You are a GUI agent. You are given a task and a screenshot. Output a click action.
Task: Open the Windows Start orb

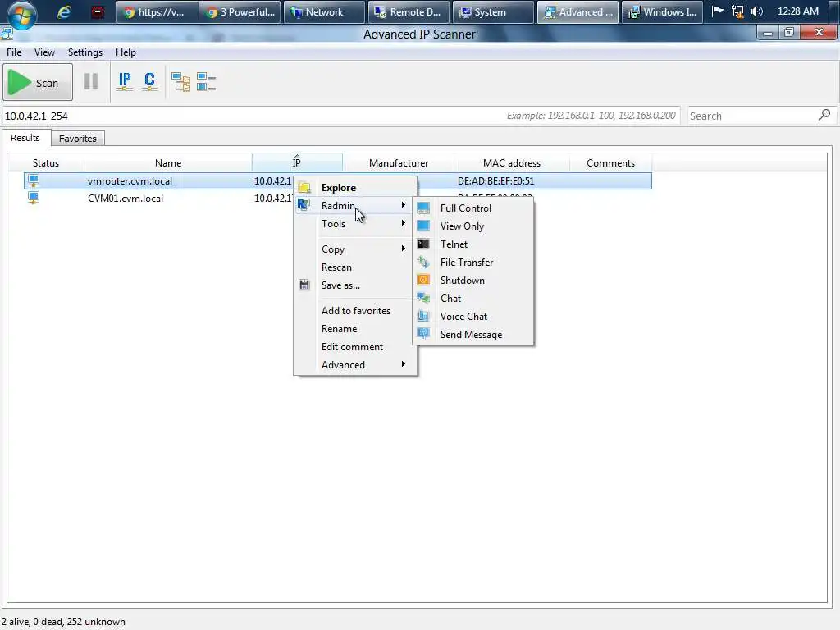click(21, 14)
